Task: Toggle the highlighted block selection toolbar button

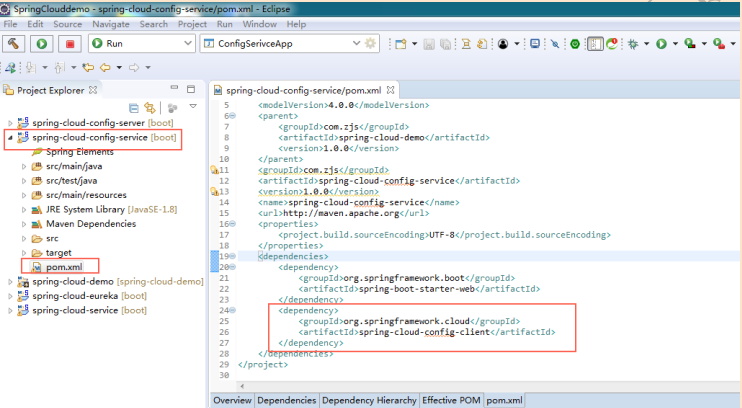Action: [x=595, y=44]
